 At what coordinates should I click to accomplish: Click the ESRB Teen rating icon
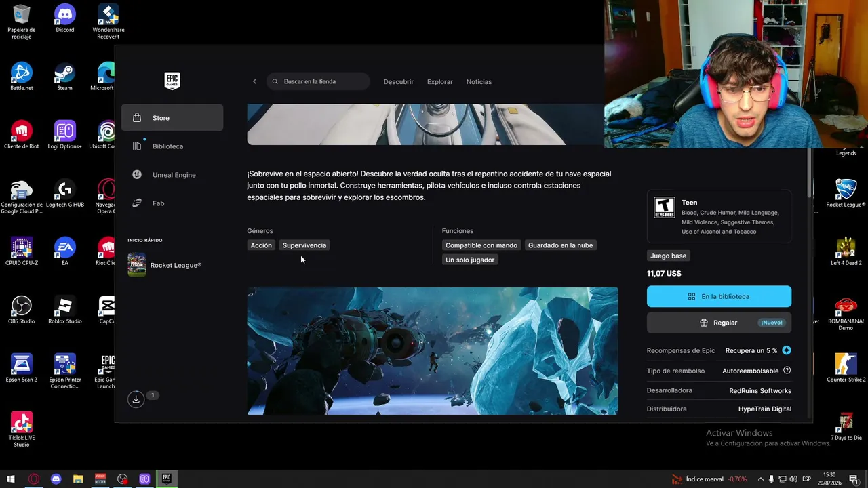(x=664, y=207)
